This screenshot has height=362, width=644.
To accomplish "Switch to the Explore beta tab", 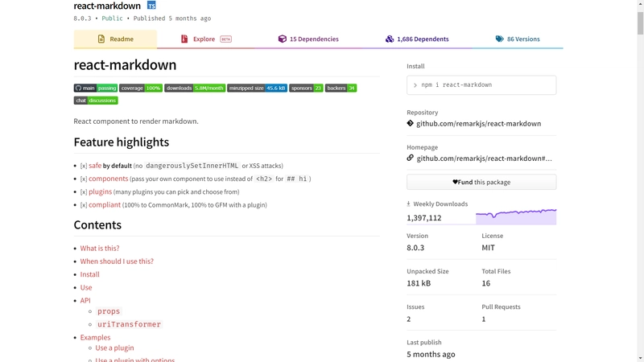I will click(205, 39).
